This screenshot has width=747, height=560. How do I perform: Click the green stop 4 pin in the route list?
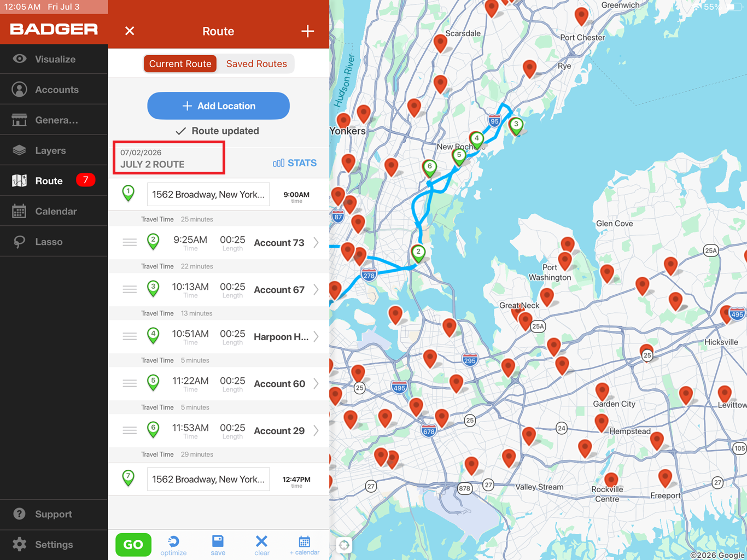(154, 336)
